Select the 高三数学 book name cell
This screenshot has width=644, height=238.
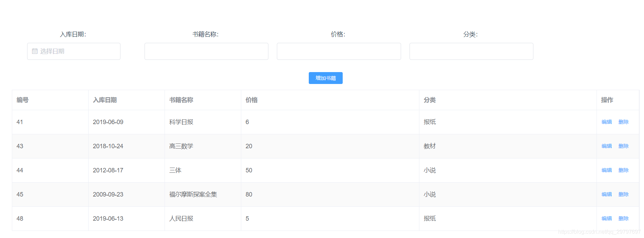click(203, 146)
